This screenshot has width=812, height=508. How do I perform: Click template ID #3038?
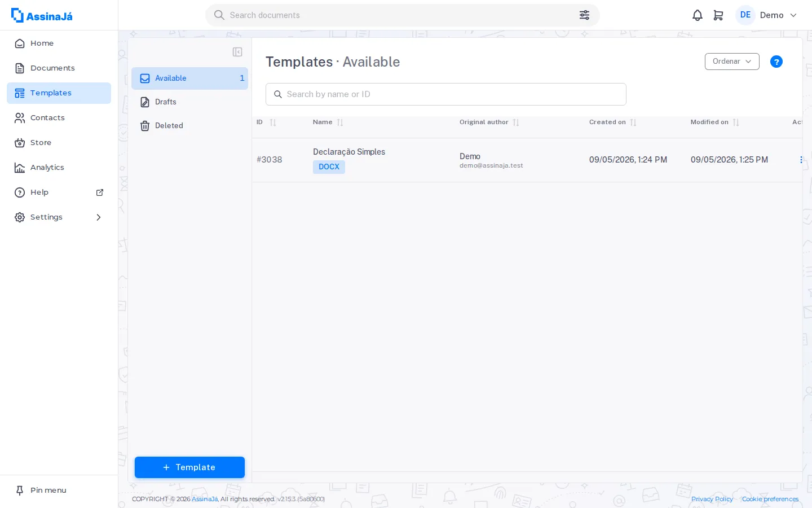point(270,160)
